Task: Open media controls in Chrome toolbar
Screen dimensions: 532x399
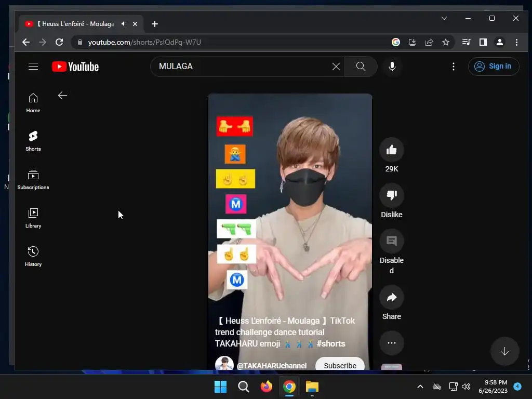Action: coord(466,42)
